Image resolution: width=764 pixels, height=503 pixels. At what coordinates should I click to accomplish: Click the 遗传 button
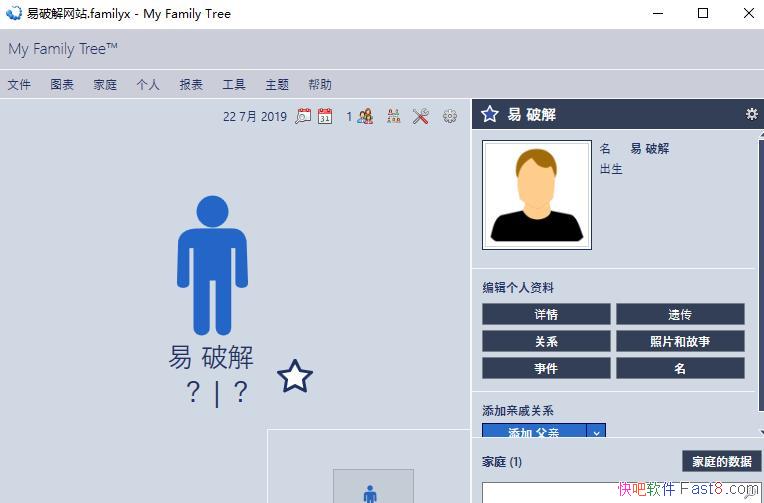click(x=680, y=314)
